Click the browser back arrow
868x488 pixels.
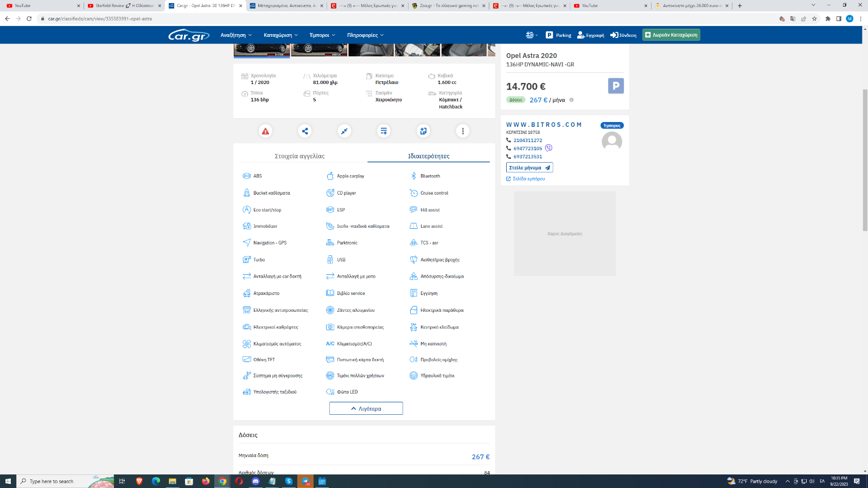click(7, 18)
